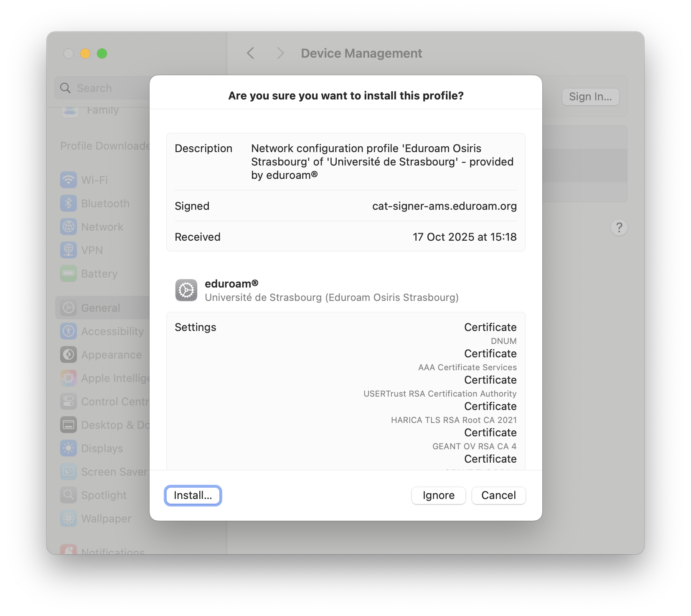
Task: Open help with the question mark button
Action: point(619,227)
